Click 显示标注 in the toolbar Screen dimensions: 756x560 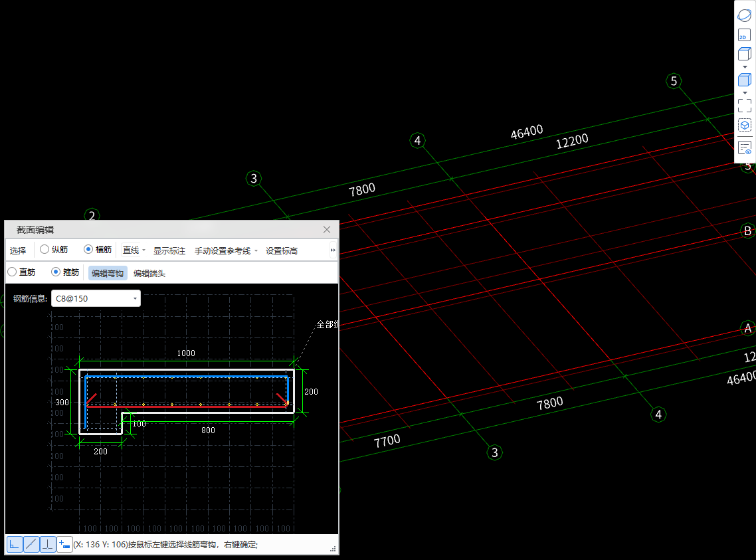[169, 250]
